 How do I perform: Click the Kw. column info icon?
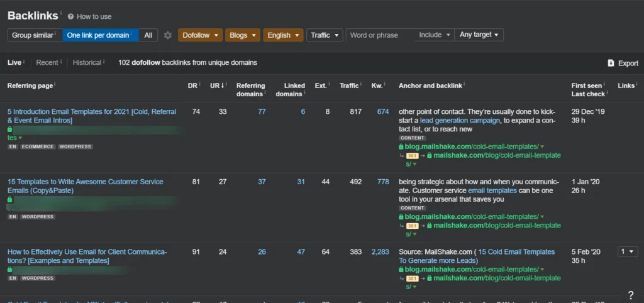(x=386, y=84)
